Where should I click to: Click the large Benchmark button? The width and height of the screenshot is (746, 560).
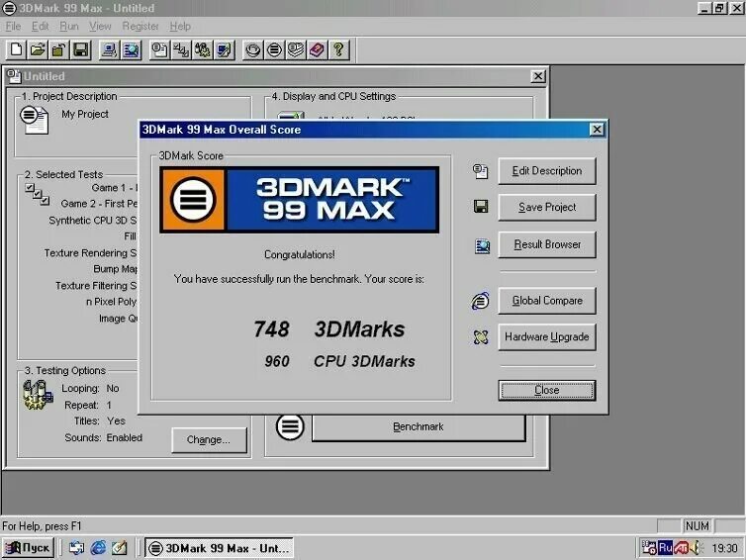[419, 426]
